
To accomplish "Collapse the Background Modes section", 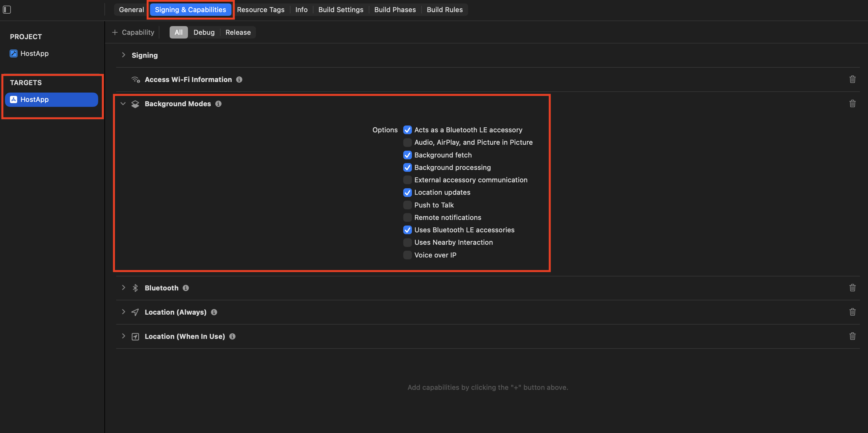I will point(123,104).
